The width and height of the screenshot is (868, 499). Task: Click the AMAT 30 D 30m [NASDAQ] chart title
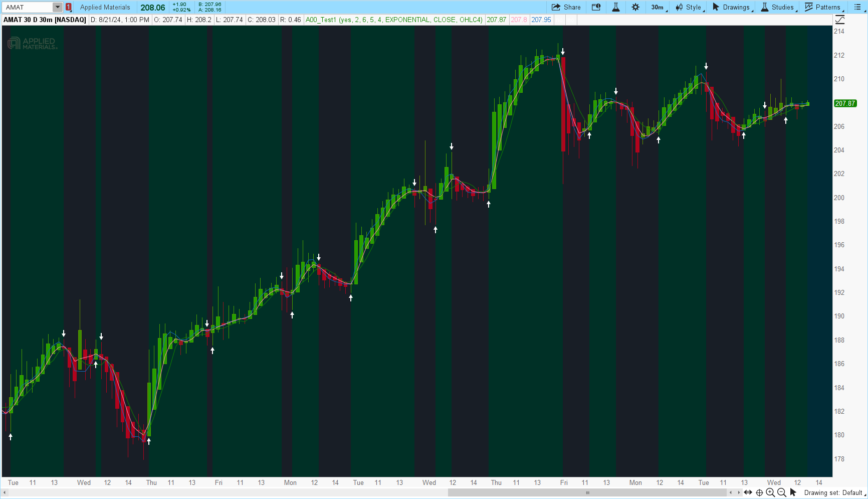tap(45, 20)
